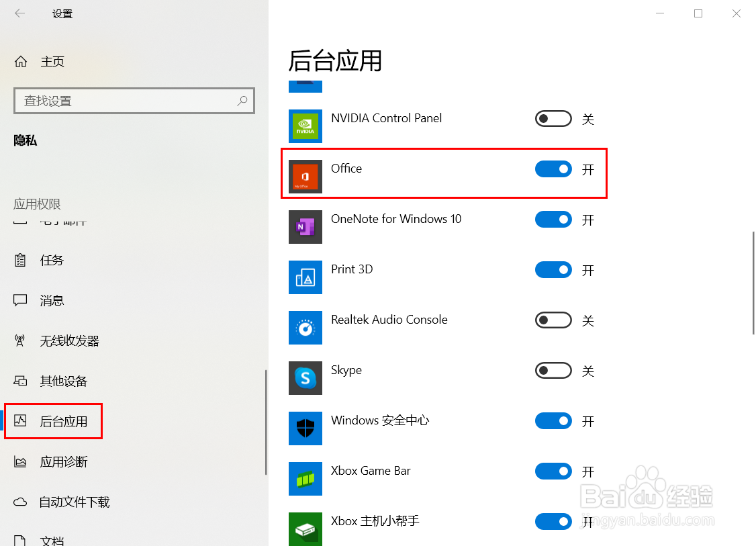Image resolution: width=756 pixels, height=546 pixels.
Task: Click the Office app name
Action: pyautogui.click(x=346, y=169)
